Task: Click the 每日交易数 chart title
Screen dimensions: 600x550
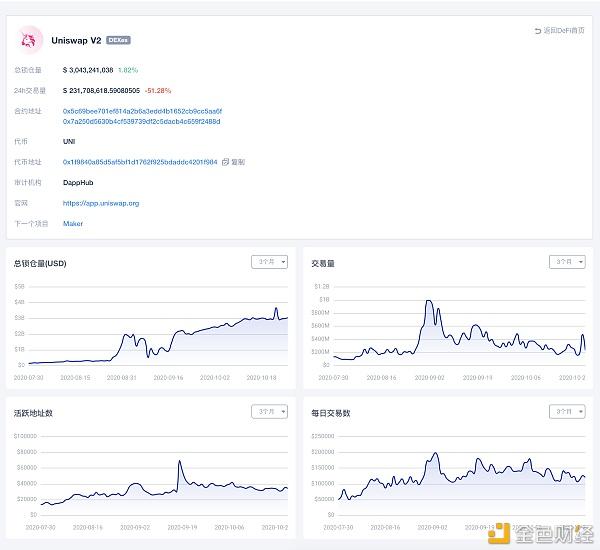Action: point(331,413)
